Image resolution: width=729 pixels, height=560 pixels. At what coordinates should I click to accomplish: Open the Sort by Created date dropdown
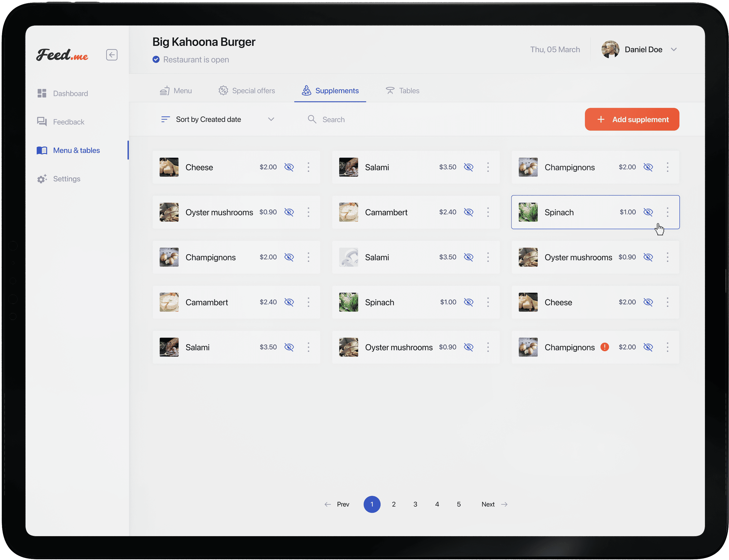pos(217,119)
